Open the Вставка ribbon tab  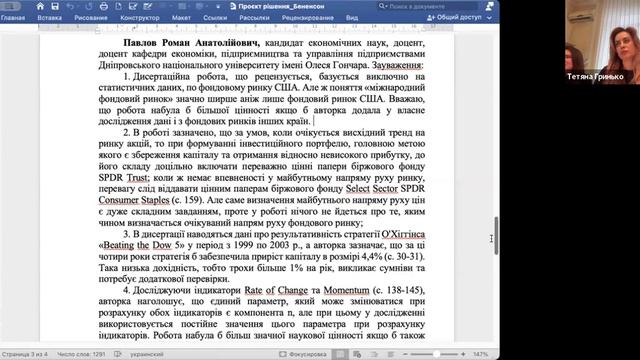click(49, 18)
